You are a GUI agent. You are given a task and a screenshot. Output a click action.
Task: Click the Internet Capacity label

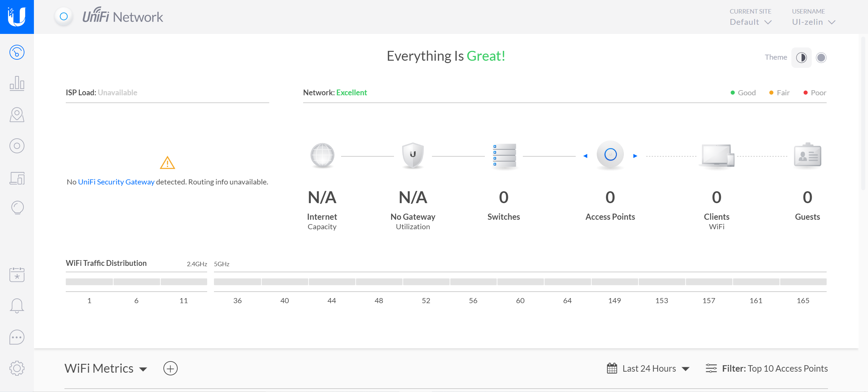click(322, 221)
